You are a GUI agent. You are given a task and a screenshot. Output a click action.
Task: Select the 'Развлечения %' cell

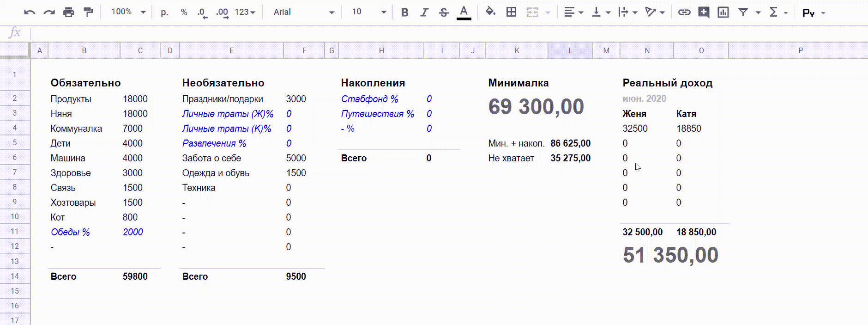pos(214,143)
